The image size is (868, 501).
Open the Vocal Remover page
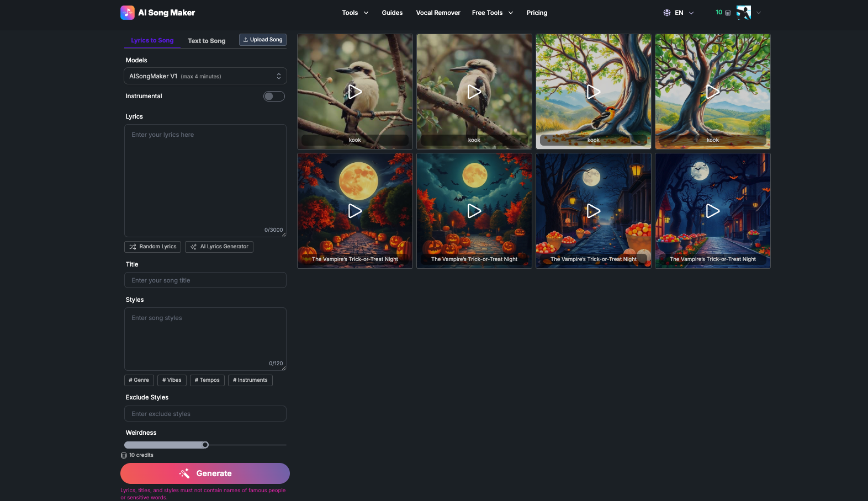438,13
